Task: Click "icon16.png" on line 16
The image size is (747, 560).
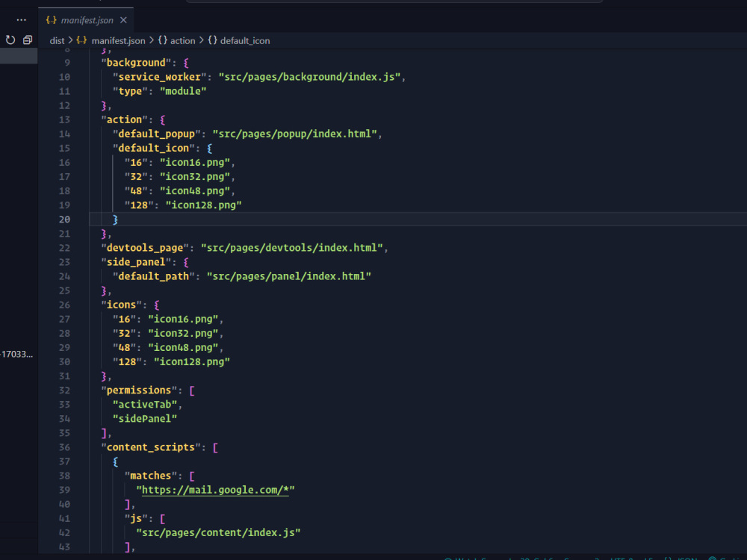Action: [x=195, y=162]
